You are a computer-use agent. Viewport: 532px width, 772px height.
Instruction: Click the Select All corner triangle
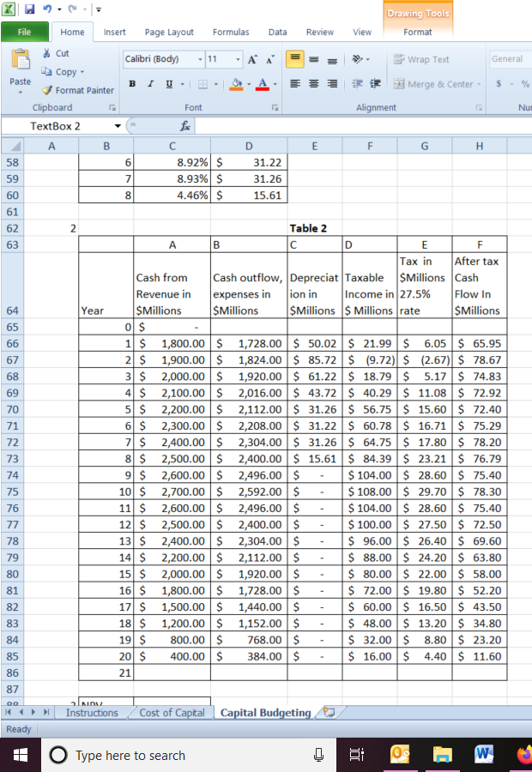pos(16,146)
